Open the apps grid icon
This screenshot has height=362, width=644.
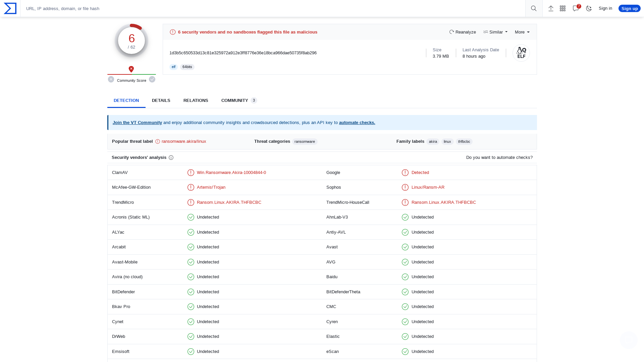coord(563,8)
